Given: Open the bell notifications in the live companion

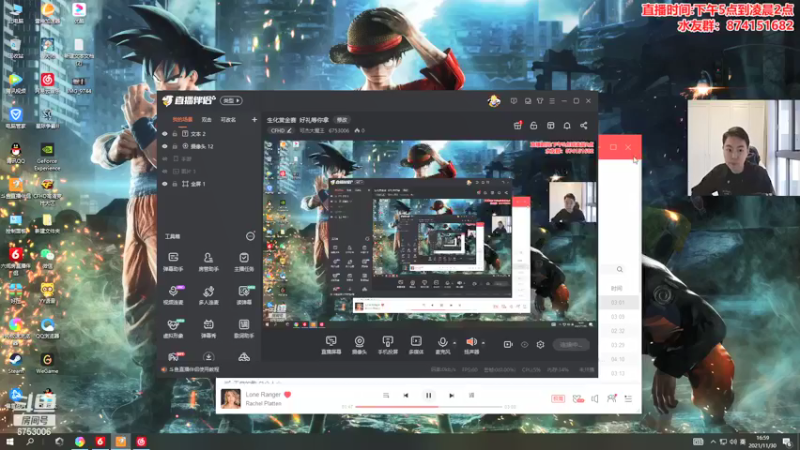Looking at the screenshot, I should coord(567,126).
